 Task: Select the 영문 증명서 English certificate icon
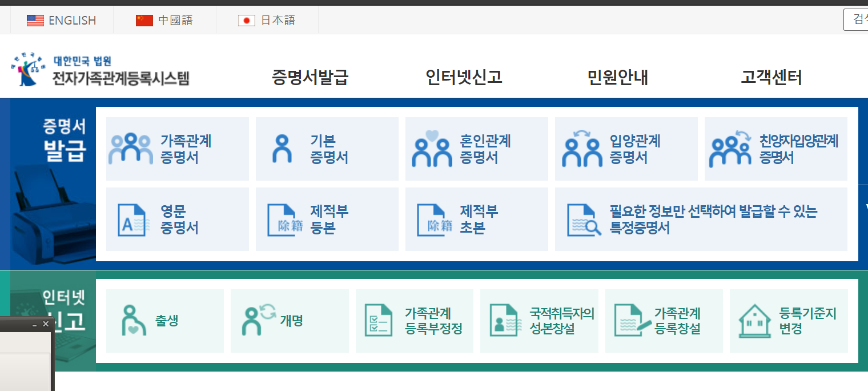[x=177, y=219]
